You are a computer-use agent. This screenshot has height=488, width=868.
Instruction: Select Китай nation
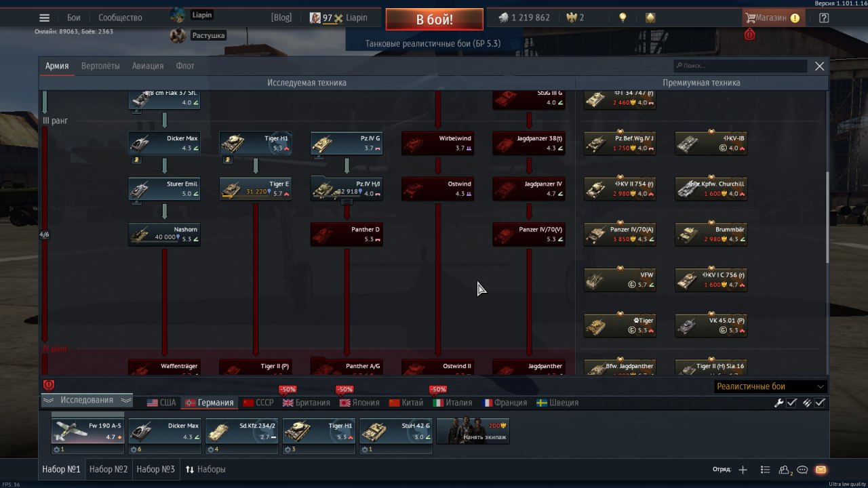(406, 403)
